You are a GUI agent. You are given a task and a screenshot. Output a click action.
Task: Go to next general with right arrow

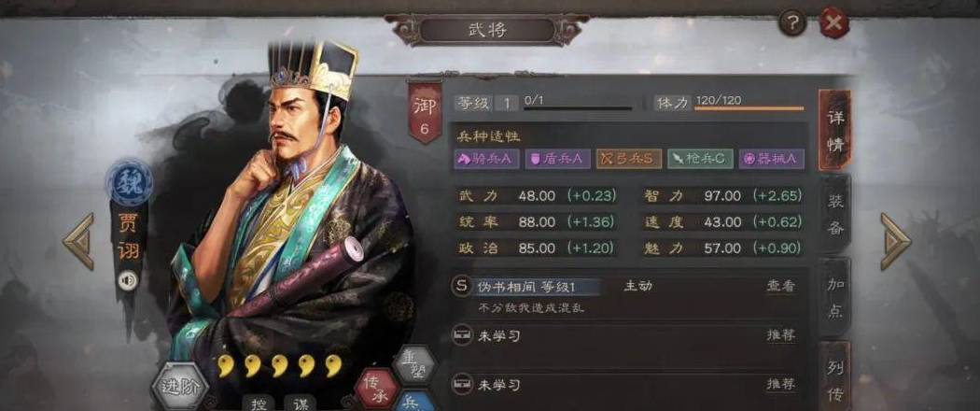[x=896, y=242]
